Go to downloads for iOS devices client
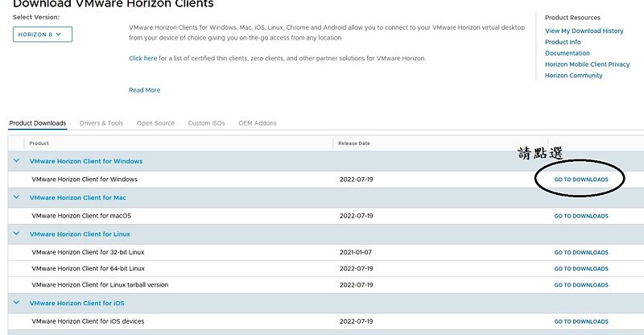This screenshot has width=644, height=335. (581, 322)
